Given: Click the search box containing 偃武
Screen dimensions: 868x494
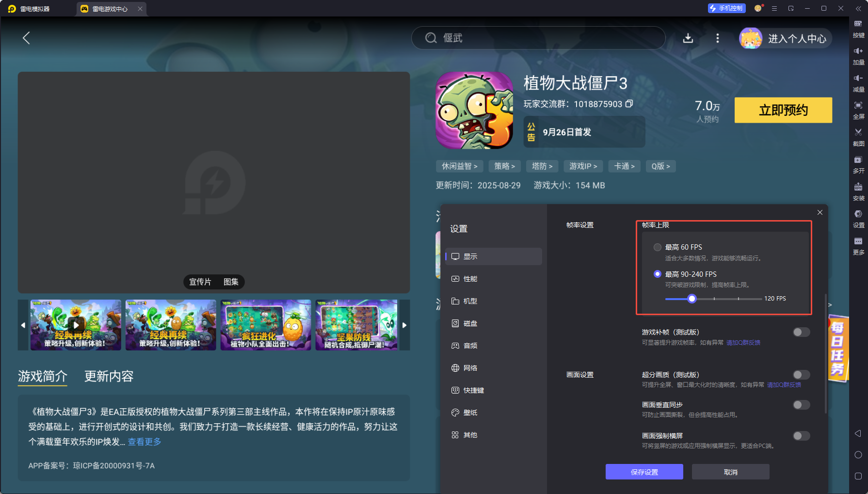Looking at the screenshot, I should click(x=538, y=38).
